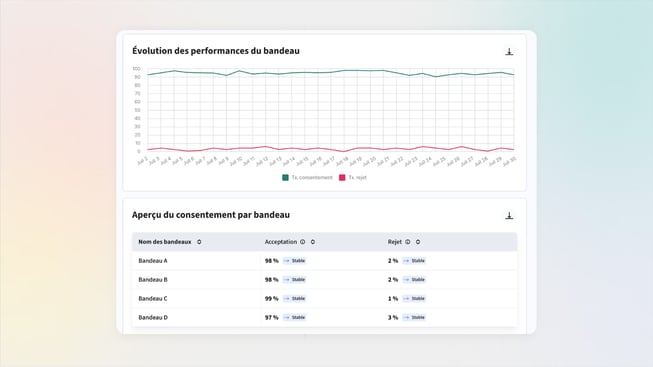Click Stable badge in Bandeau B rejet

click(x=414, y=280)
